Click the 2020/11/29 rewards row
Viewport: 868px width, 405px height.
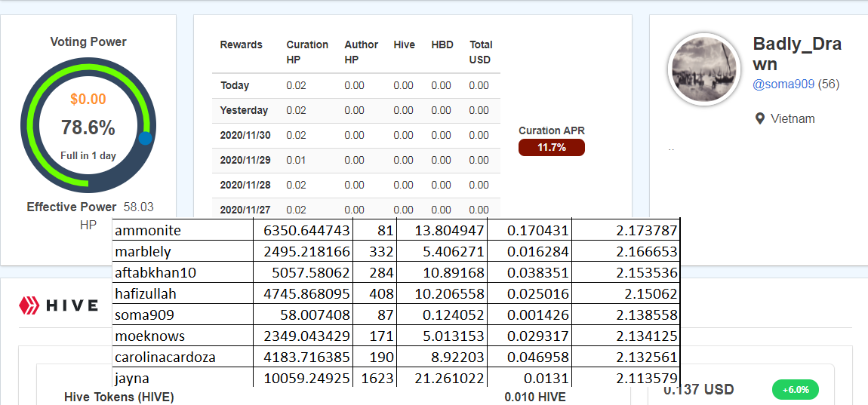356,161
